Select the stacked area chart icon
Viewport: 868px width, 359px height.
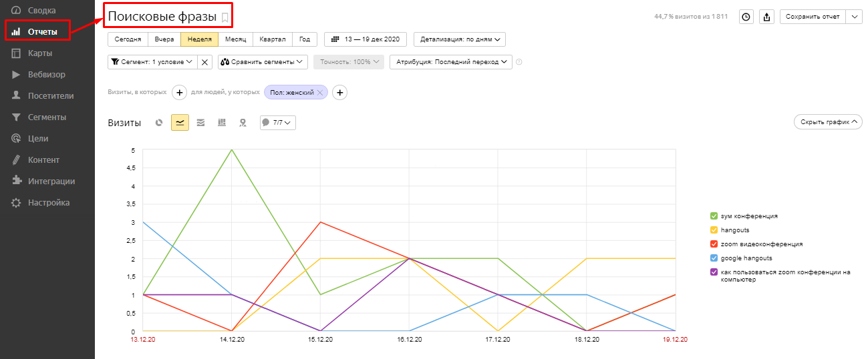point(200,123)
